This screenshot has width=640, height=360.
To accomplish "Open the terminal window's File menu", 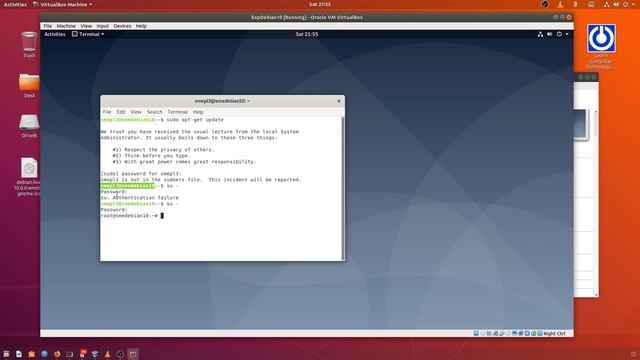I will pos(107,112).
